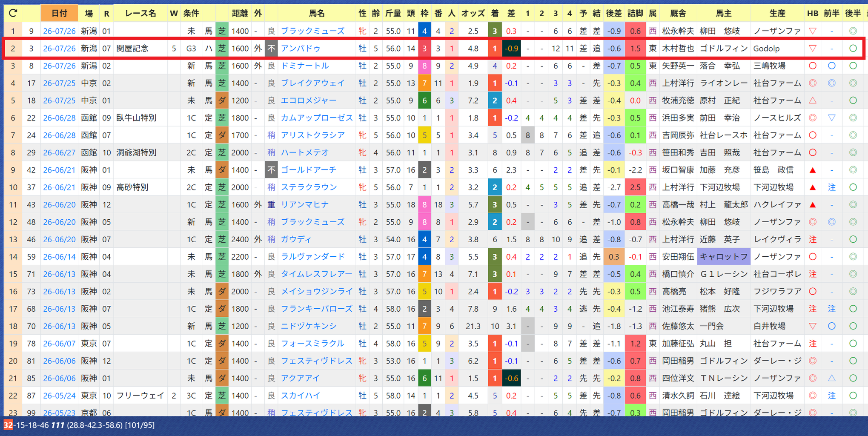The width and height of the screenshot is (868, 436).
Task: Click the status bar text starting 32-15-18-46
Action: click(x=79, y=425)
